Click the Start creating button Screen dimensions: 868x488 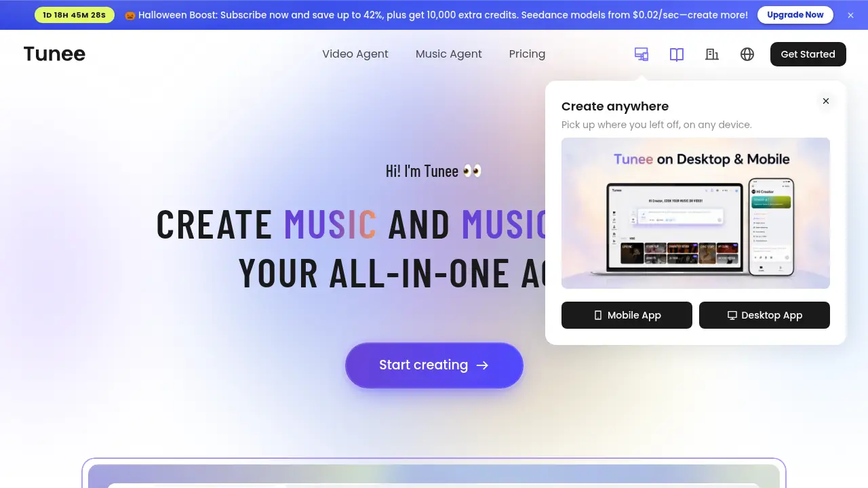pyautogui.click(x=434, y=365)
